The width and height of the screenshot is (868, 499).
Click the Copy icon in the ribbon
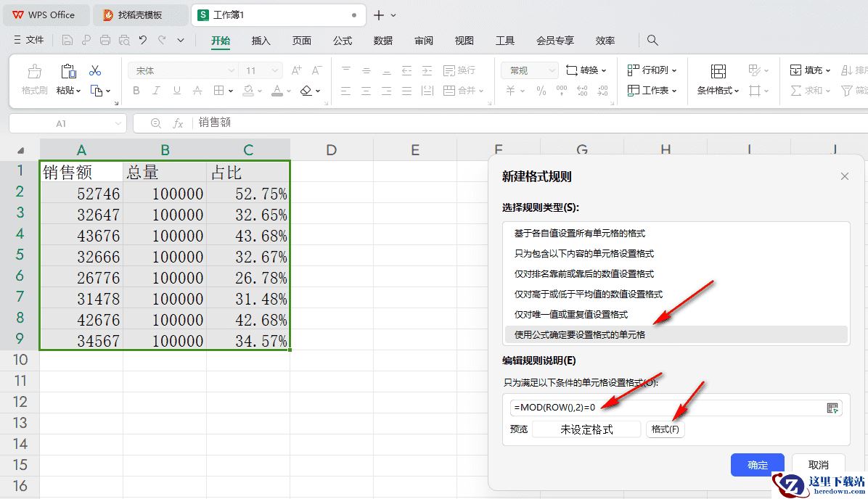97,91
